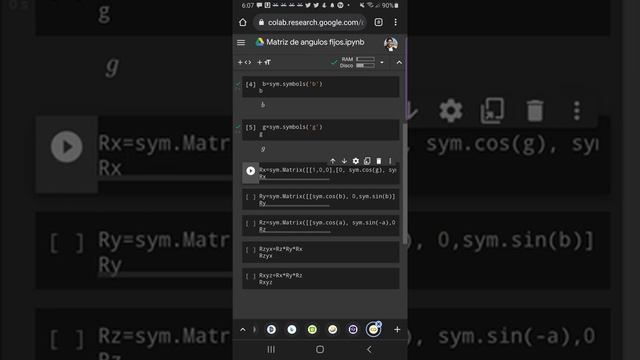
Task: Open the browser tab switcher icon
Action: tap(378, 22)
